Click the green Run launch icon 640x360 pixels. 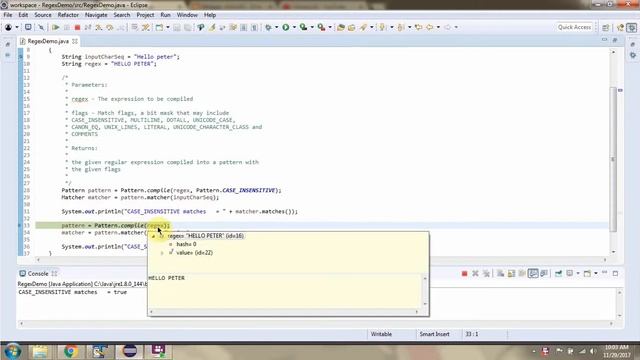coord(286,27)
